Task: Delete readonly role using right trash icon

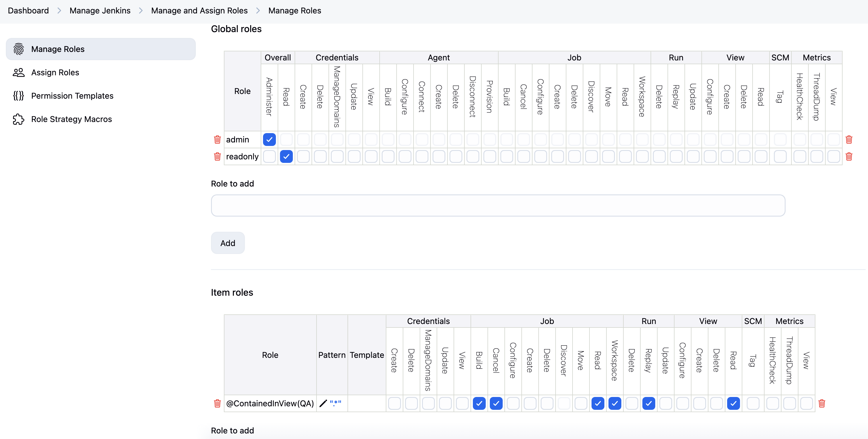Action: point(849,156)
